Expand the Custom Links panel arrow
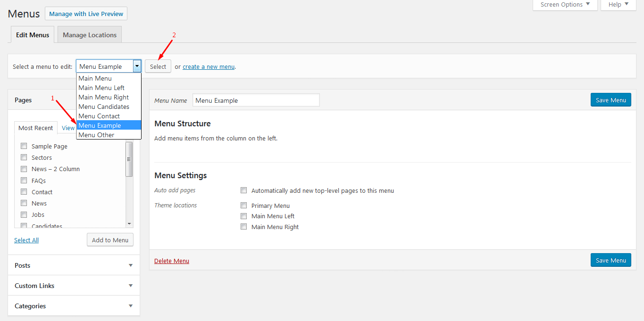The height and width of the screenshot is (321, 644). pos(131,286)
